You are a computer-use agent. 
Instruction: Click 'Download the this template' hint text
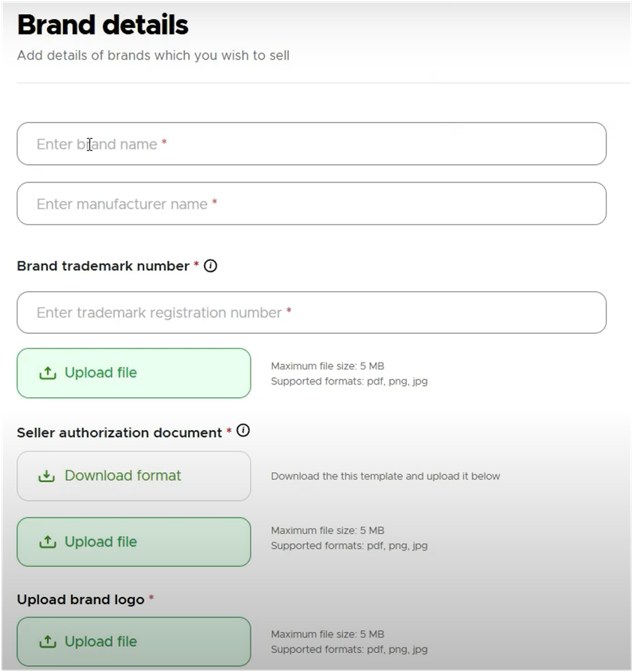[x=386, y=476]
